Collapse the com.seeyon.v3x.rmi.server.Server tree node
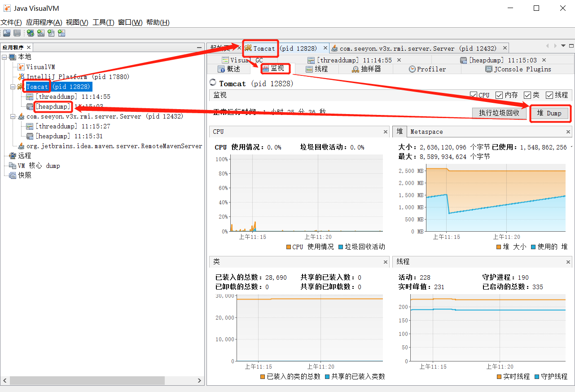575x392 pixels. point(13,116)
